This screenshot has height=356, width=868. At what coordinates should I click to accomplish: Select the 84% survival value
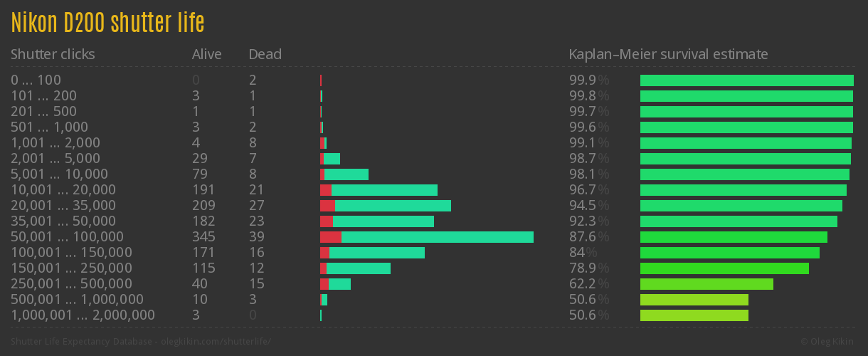(x=583, y=253)
